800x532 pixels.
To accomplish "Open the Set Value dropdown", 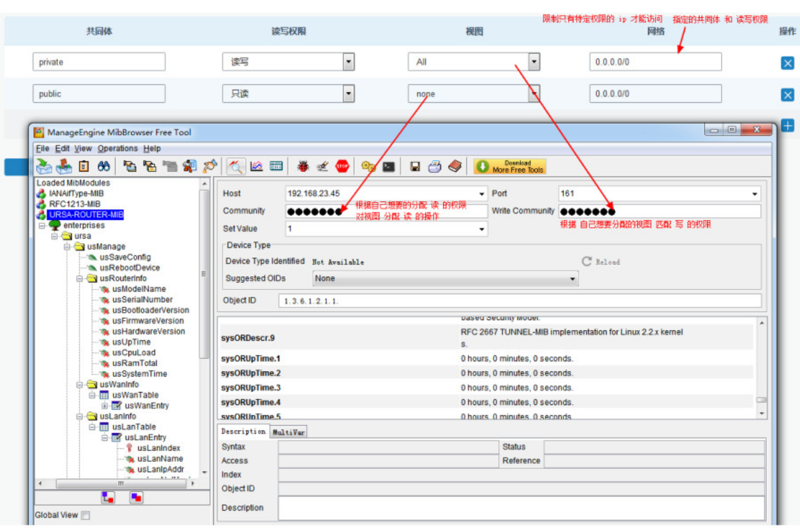I will click(482, 229).
